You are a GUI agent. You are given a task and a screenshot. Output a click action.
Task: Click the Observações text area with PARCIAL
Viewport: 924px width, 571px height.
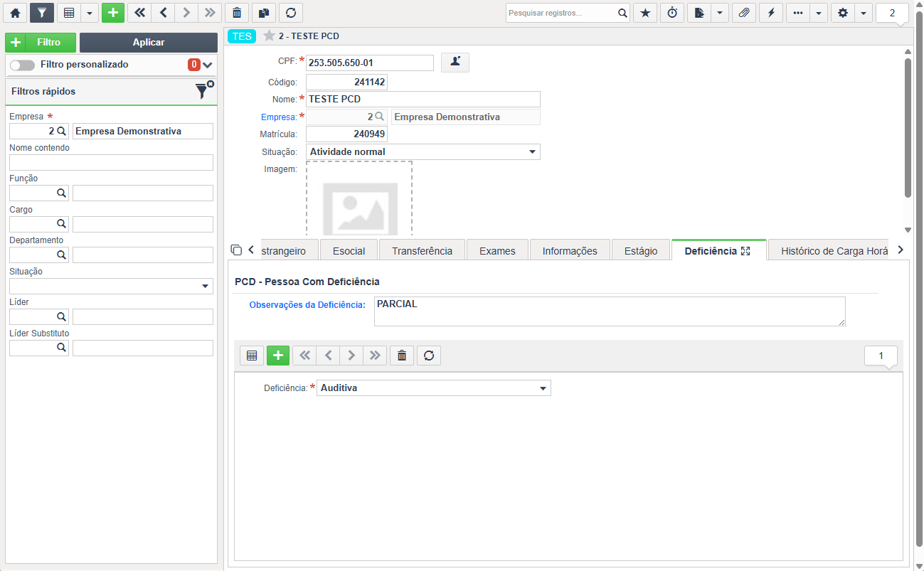610,311
